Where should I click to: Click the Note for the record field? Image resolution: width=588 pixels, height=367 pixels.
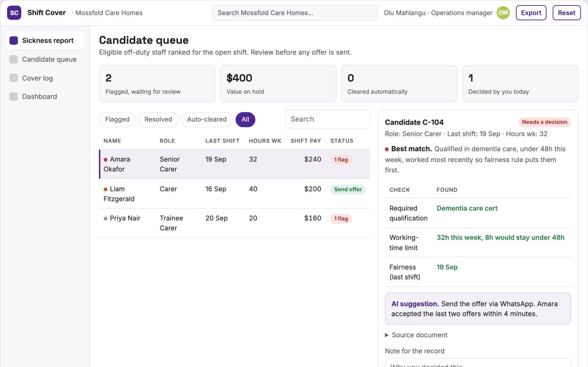[478, 363]
